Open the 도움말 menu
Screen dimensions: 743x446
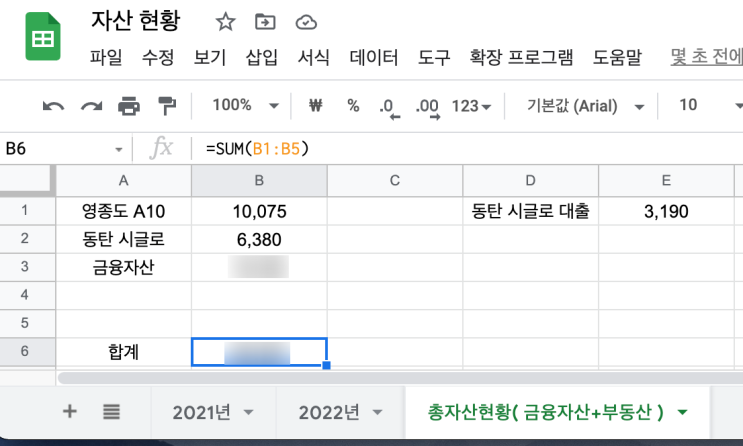tap(617, 57)
